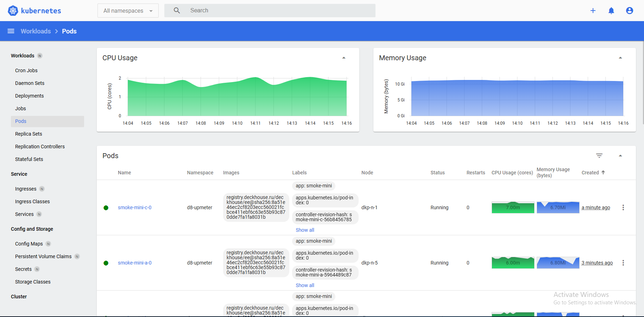This screenshot has width=644, height=317.
Task: Collapse the Pods list card
Action: pos(620,156)
